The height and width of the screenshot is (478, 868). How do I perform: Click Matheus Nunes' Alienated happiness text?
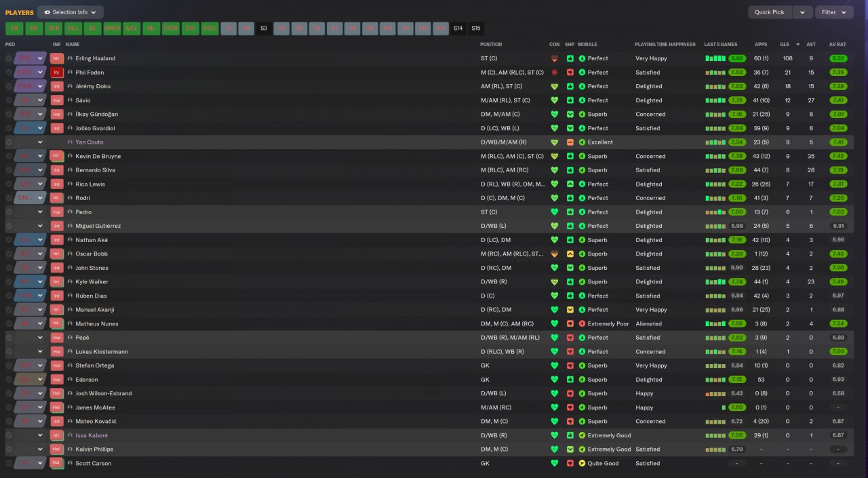[648, 323]
